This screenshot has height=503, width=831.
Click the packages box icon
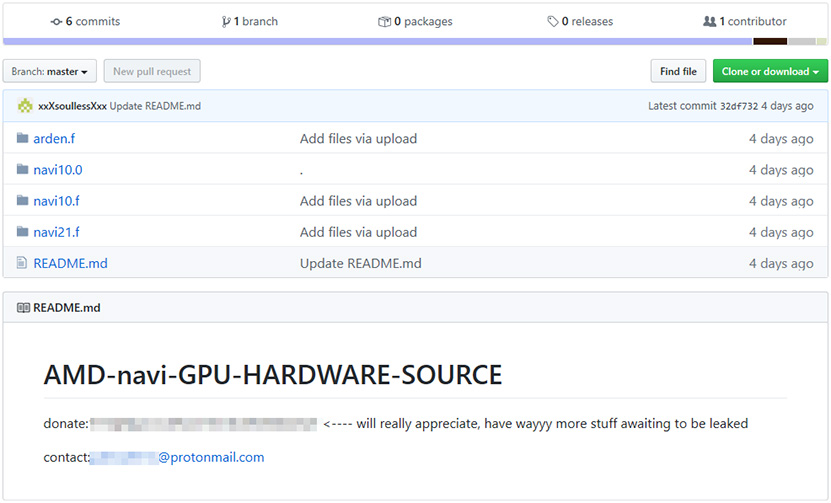point(384,22)
